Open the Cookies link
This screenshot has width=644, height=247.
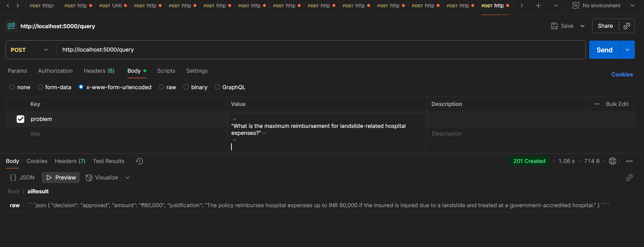pyautogui.click(x=622, y=75)
